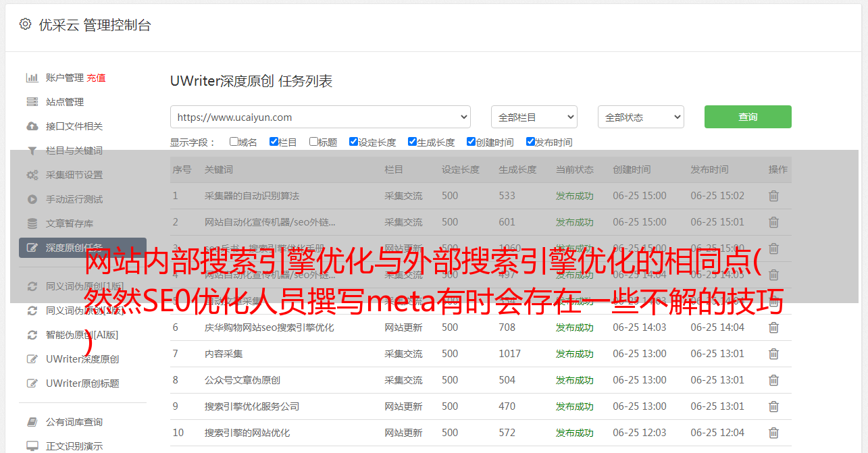Uncheck the 发布时间 display field checkbox
Image resolution: width=868 pixels, height=453 pixels.
(x=530, y=142)
